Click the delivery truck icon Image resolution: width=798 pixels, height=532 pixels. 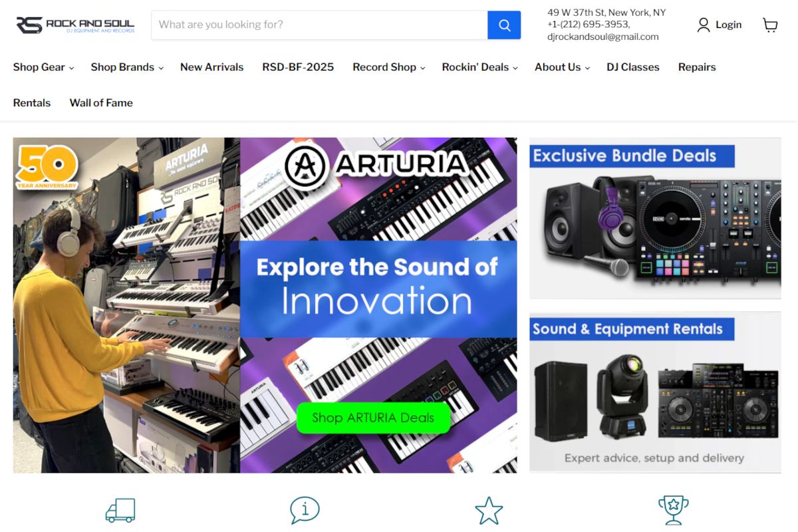click(120, 511)
